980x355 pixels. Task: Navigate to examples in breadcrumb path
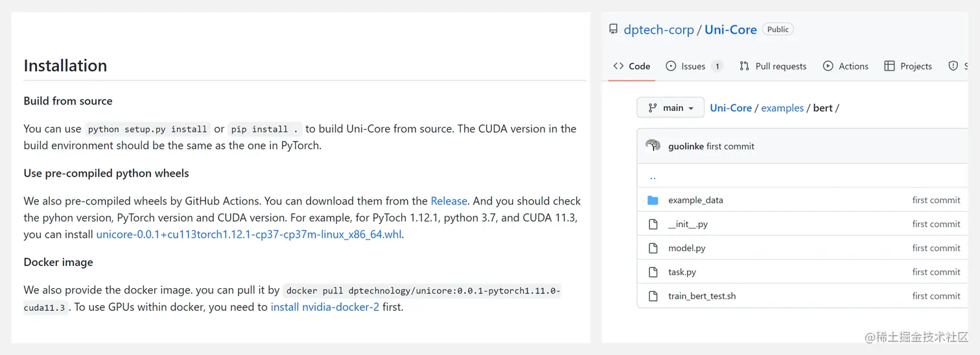pos(782,108)
